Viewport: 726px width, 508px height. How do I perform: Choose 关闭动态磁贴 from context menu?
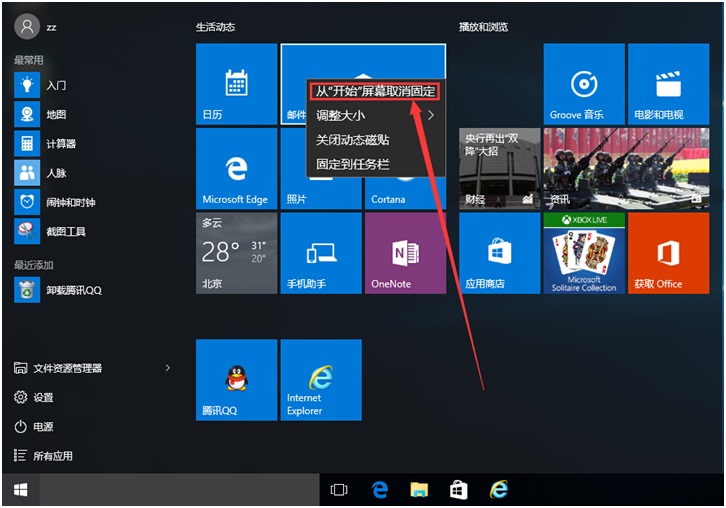[353, 140]
